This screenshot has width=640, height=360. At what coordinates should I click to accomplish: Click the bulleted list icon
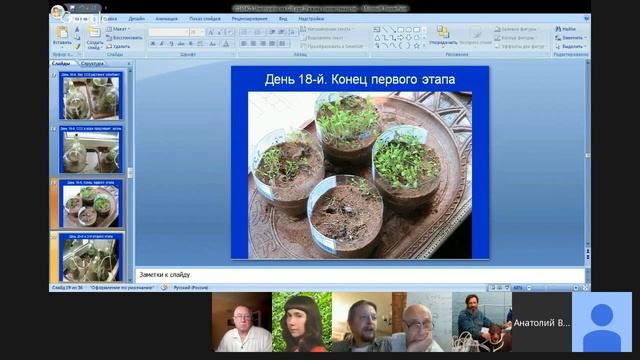point(244,32)
